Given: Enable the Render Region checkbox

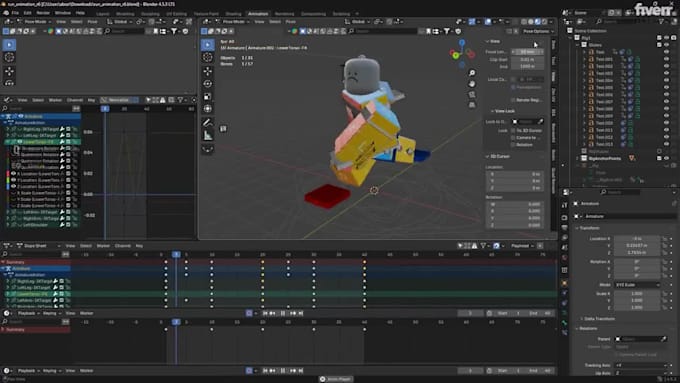Looking at the screenshot, I should pos(513,100).
